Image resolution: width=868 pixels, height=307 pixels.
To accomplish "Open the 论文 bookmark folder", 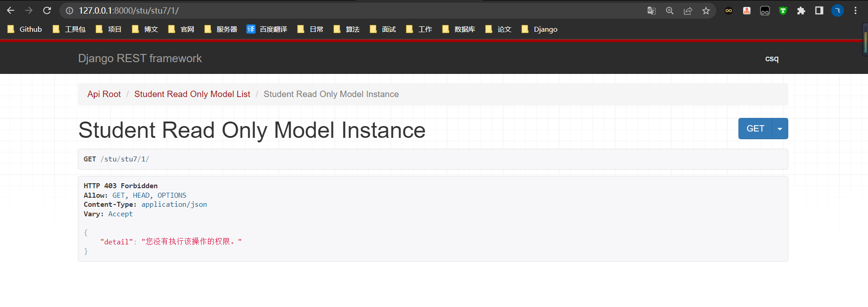I will pyautogui.click(x=498, y=29).
